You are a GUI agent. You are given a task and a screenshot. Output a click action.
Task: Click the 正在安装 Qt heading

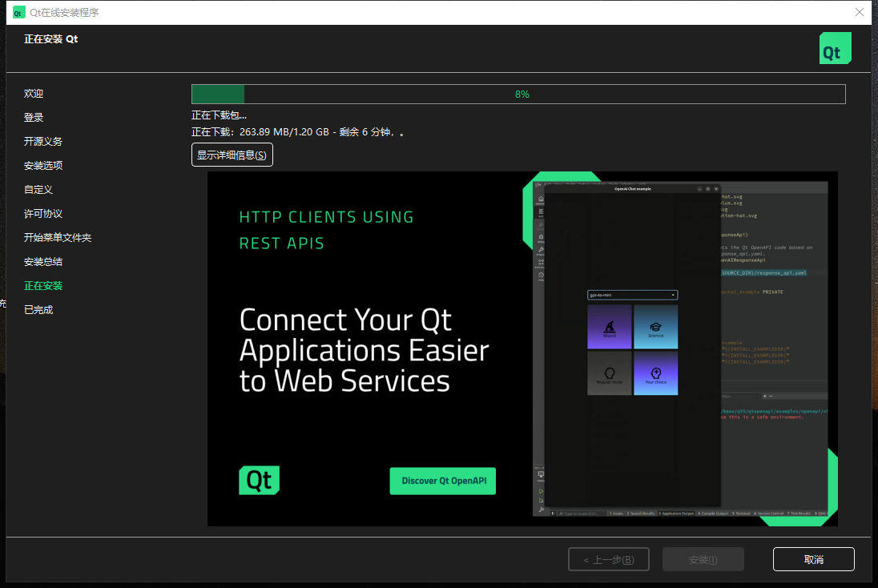(x=51, y=39)
